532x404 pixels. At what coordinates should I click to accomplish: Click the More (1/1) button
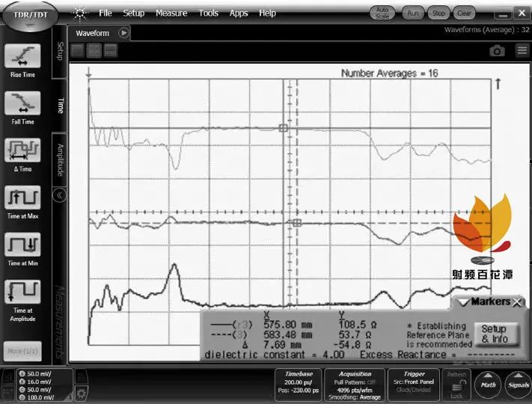click(x=22, y=351)
